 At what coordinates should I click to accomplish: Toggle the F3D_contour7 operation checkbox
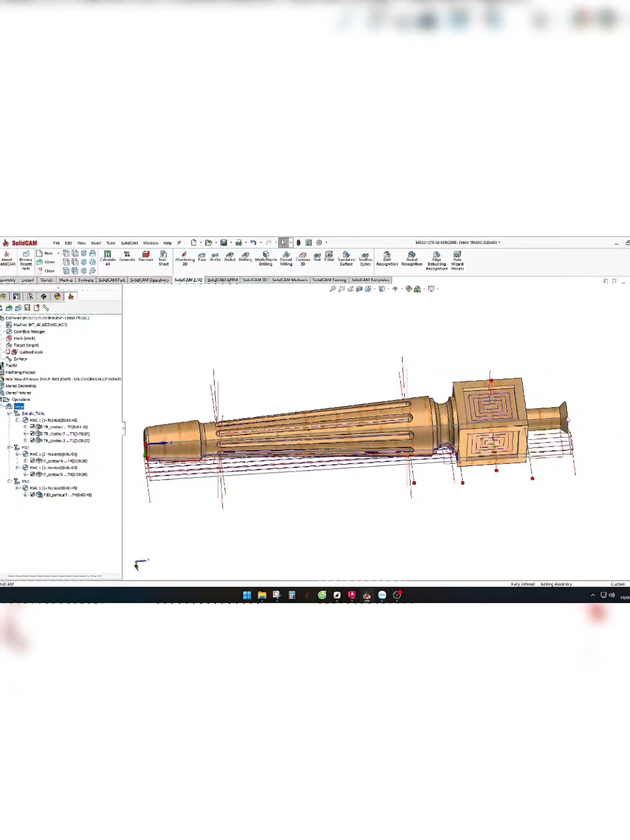coord(32,495)
